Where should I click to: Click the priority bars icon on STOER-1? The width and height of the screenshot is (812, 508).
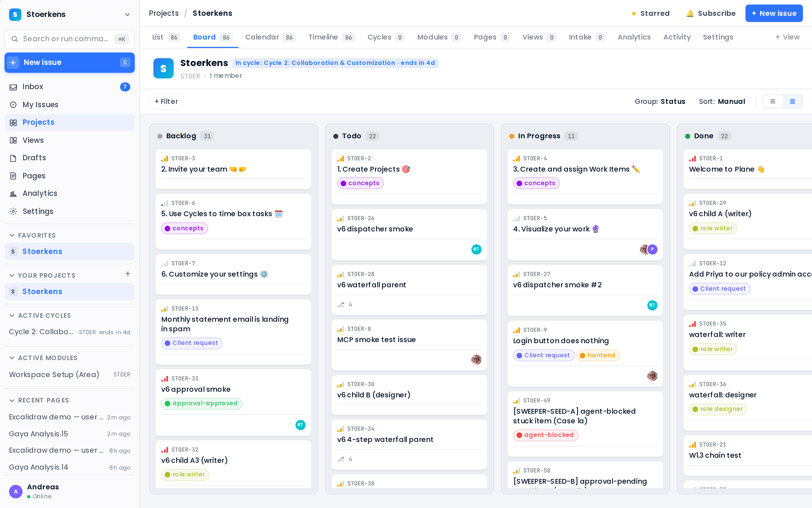click(692, 159)
